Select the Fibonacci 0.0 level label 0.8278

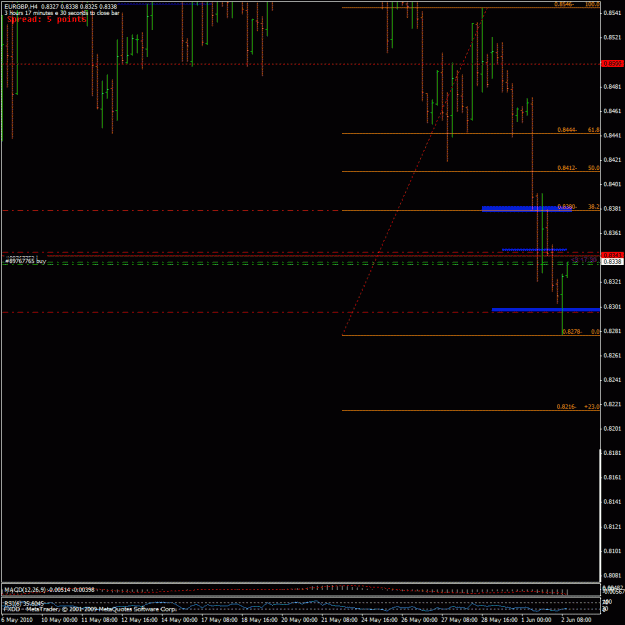[581, 331]
